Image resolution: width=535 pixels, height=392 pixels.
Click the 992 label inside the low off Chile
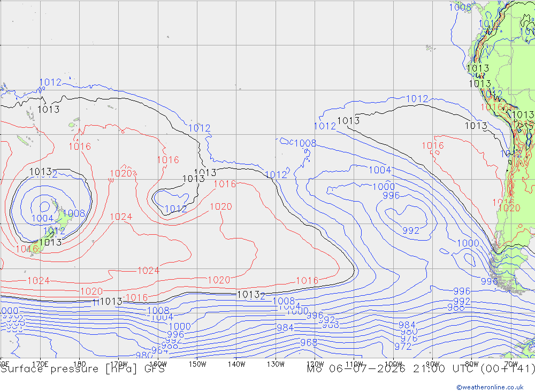coord(411,230)
